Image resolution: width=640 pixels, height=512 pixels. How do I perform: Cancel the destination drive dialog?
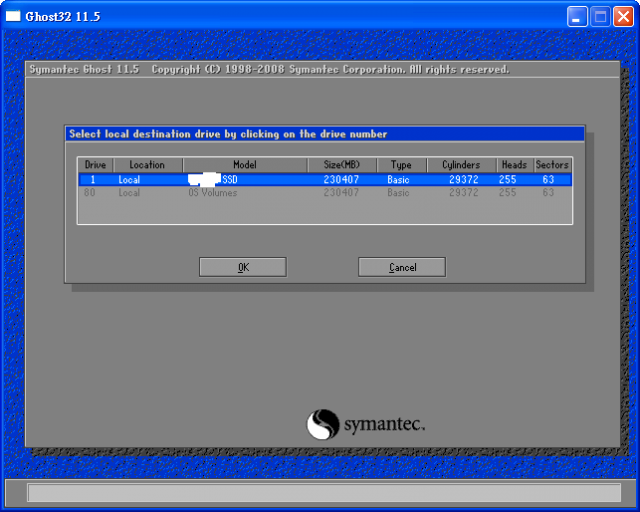pyautogui.click(x=402, y=267)
